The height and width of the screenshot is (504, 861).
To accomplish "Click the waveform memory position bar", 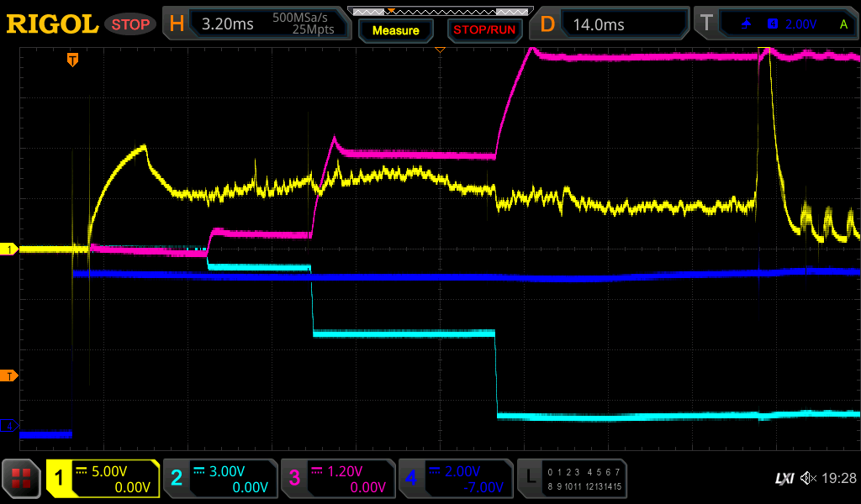I will point(440,11).
